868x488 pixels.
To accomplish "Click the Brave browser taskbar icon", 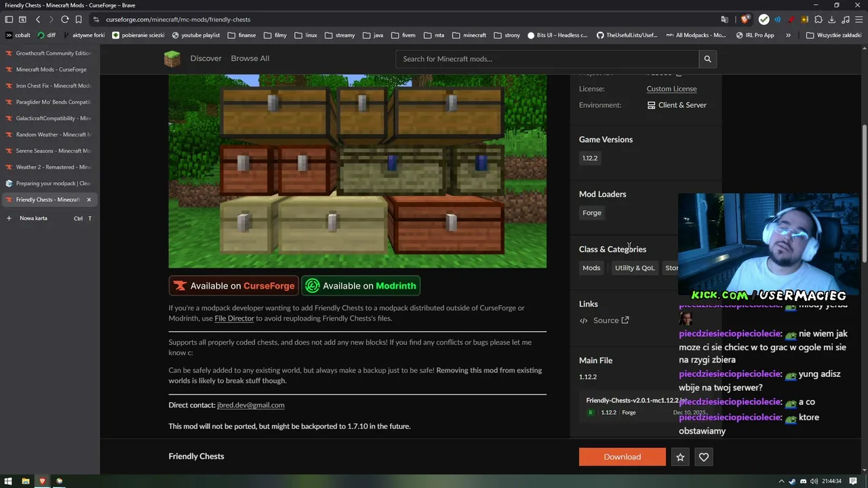I will click(x=42, y=481).
